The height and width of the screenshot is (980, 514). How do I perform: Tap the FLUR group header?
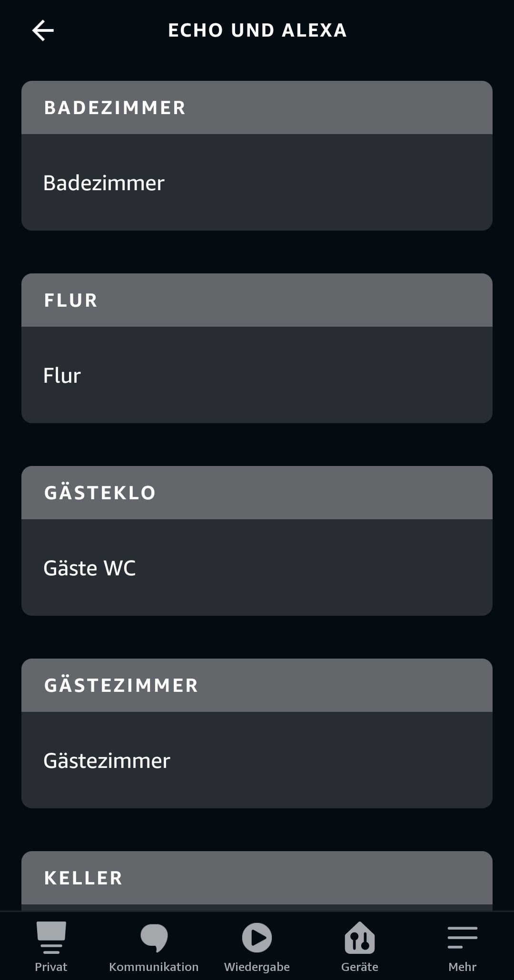click(257, 300)
